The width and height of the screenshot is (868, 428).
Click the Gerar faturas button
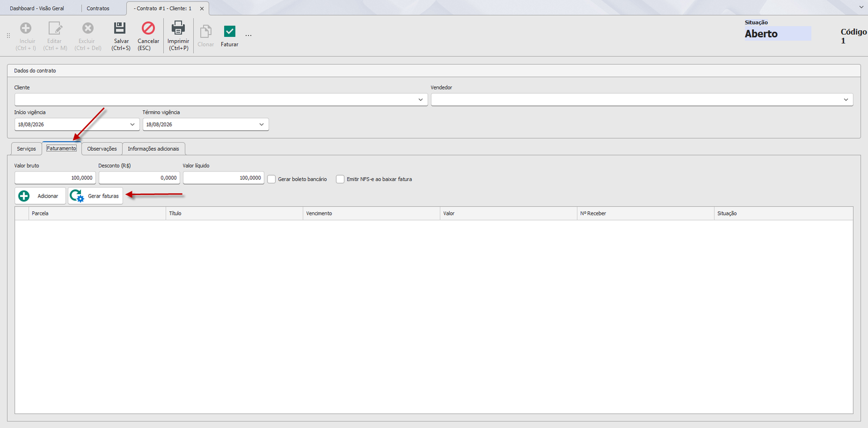coord(95,196)
